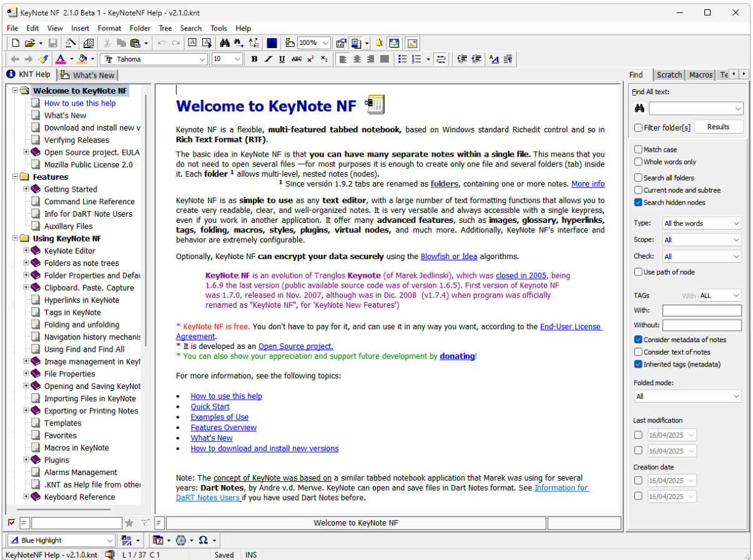Screen dimensions: 753x560
Task: Insert a symbol with the Omega icon
Action: click(x=204, y=539)
